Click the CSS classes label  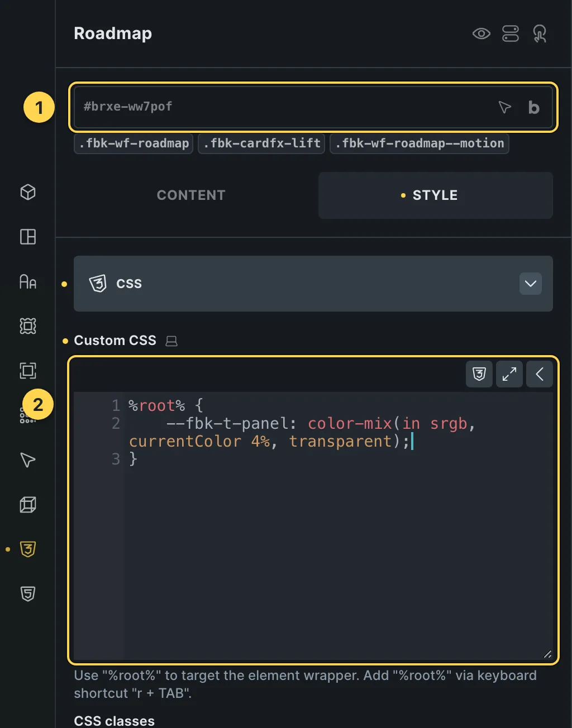114,721
